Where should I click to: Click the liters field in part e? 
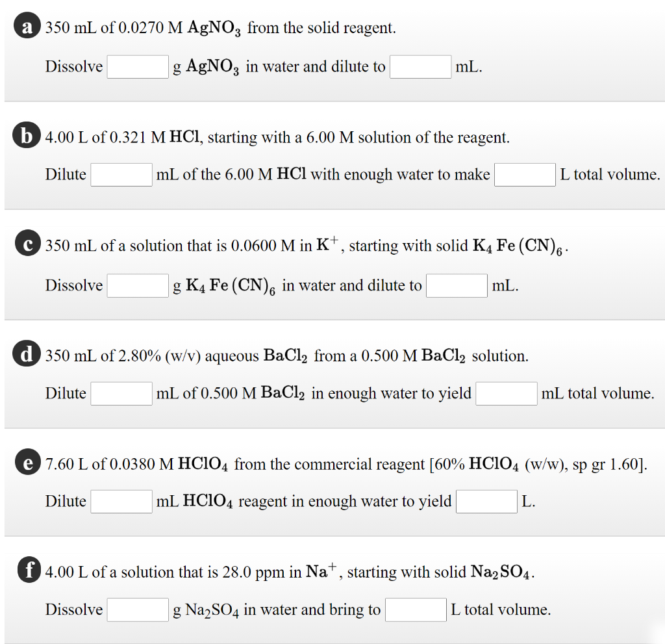click(x=487, y=501)
